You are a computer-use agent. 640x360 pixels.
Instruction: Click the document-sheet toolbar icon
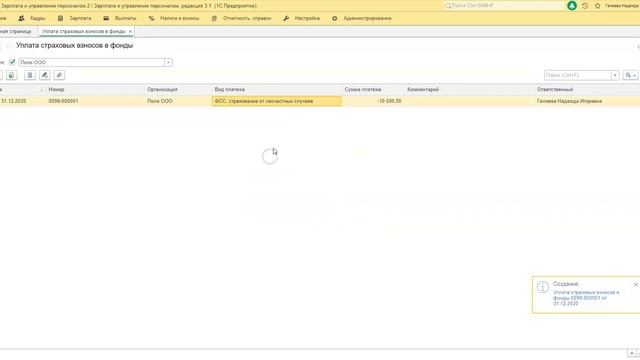coord(29,75)
